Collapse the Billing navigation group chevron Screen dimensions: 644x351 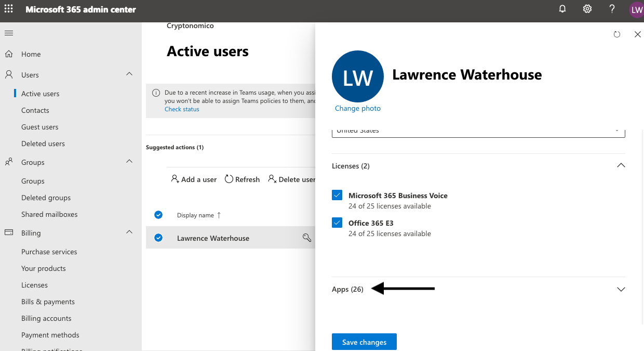click(129, 232)
